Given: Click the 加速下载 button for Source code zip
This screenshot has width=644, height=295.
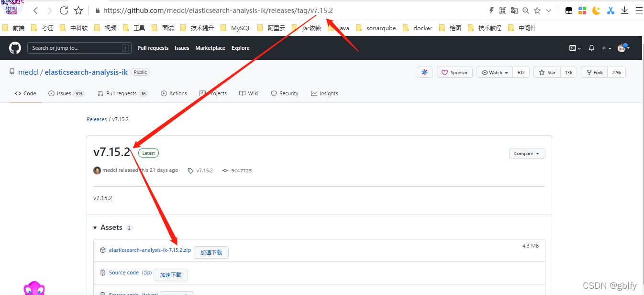Looking at the screenshot, I should pos(170,275).
